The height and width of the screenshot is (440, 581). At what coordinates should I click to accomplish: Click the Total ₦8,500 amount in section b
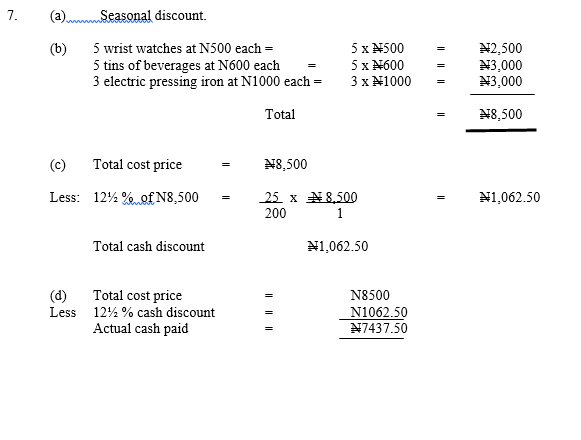click(501, 114)
